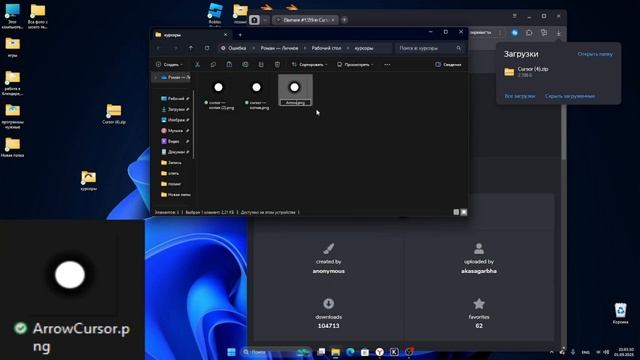
Task: Open Сортировать (Sort) dropdown in Explorer
Action: coord(310,64)
